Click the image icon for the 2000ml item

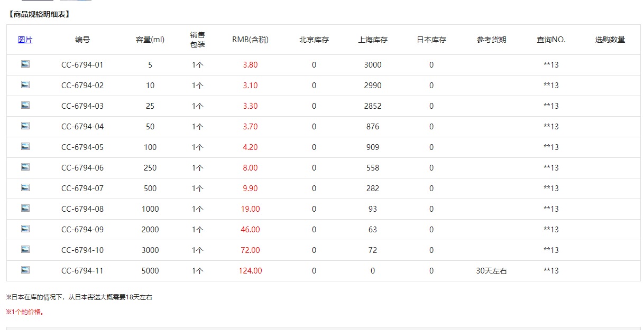click(x=25, y=229)
